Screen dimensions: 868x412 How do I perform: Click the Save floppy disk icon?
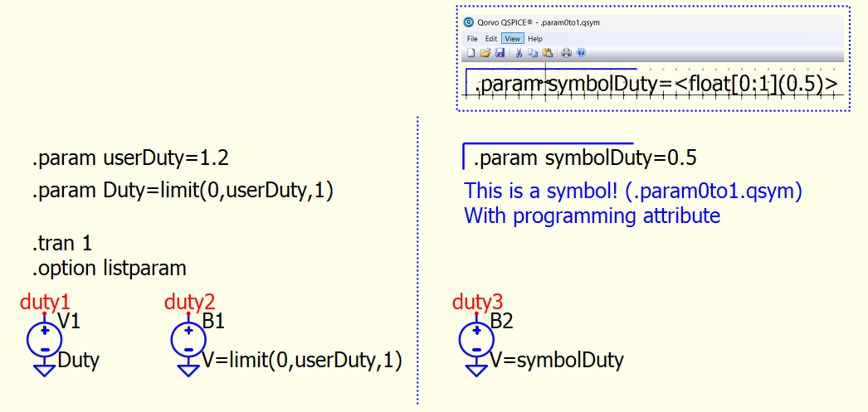point(500,53)
